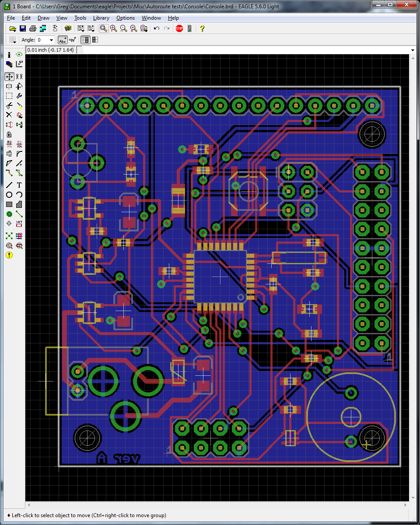Image resolution: width=420 pixels, height=525 pixels.
Task: Open the grid icon's dropdown arrow
Action: (14, 42)
